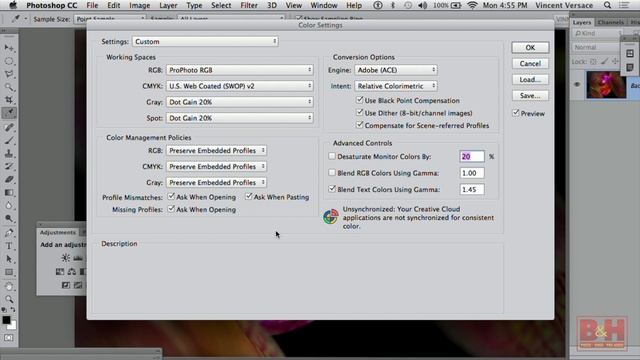
Task: Disable Blend Text Colors Using Gamma
Action: pyautogui.click(x=332, y=189)
